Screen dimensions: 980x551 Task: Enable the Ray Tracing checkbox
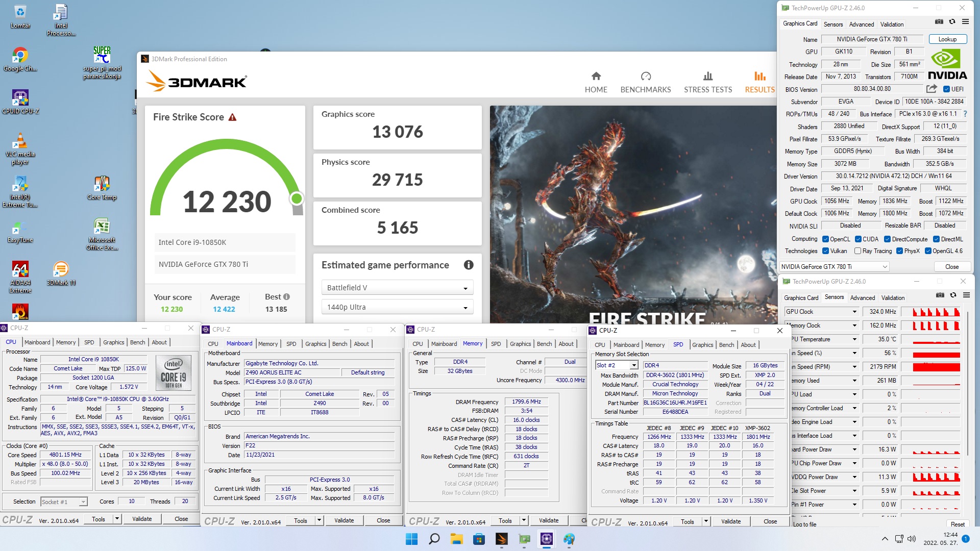pyautogui.click(x=857, y=251)
